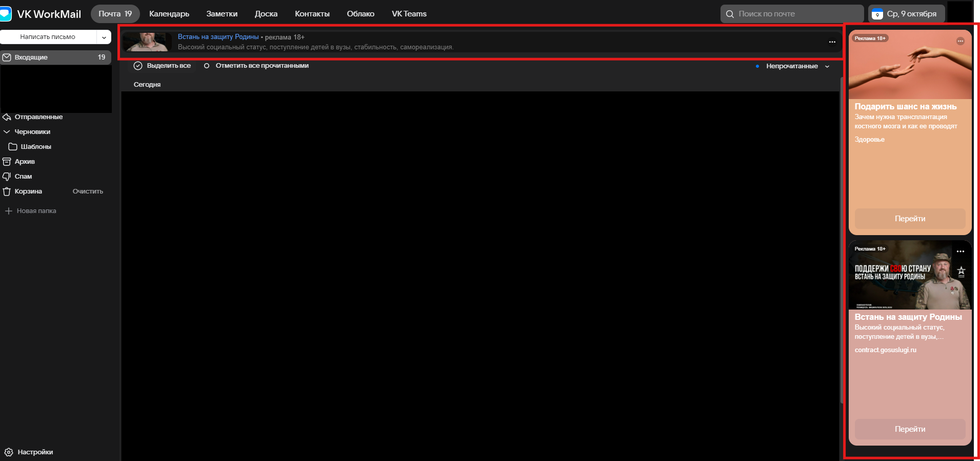This screenshot has width=980, height=461.
Task: Open the Контакты tab
Action: (x=312, y=14)
